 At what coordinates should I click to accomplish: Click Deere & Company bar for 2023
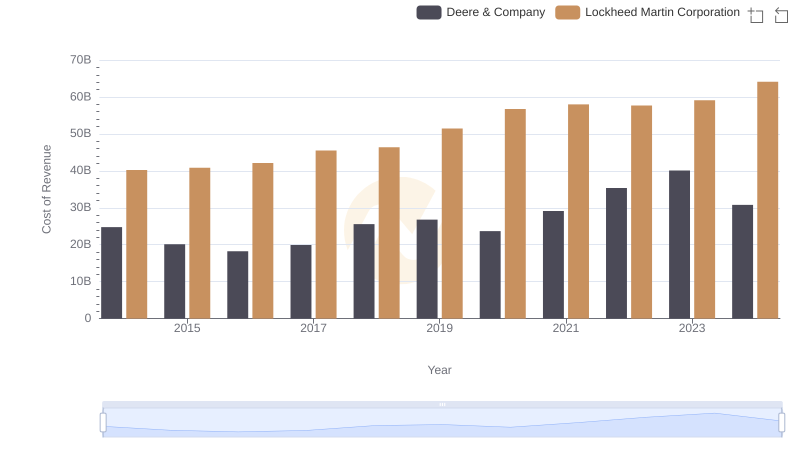point(679,244)
